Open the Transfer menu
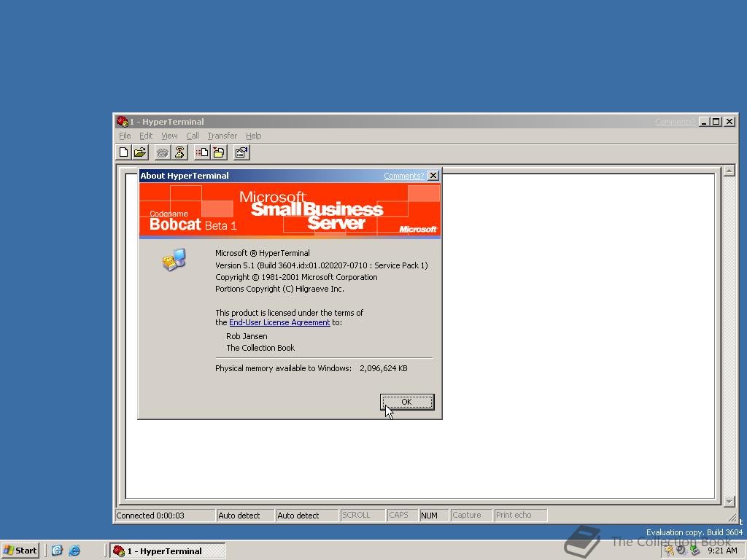Screen dimensions: 747x560 pos(222,136)
